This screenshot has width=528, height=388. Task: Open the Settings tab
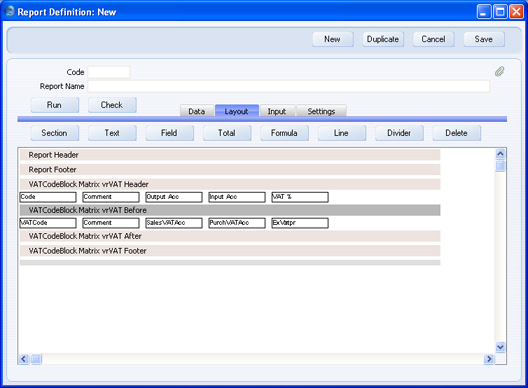[x=321, y=111]
